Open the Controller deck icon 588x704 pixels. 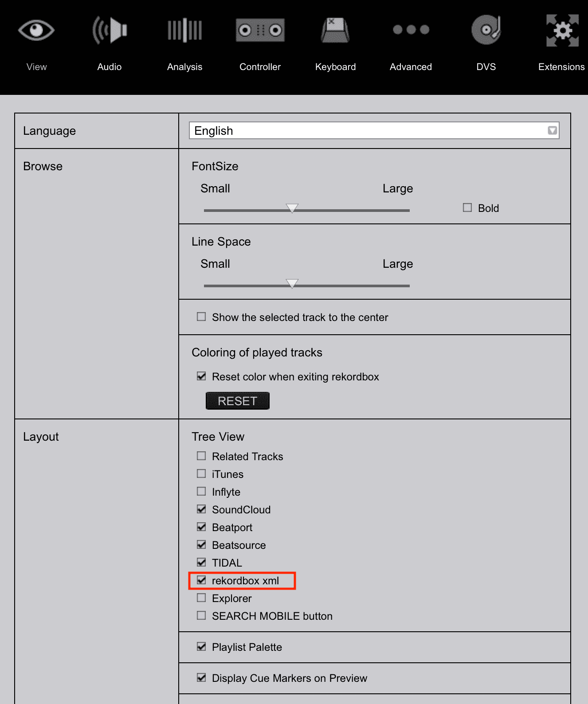tap(260, 31)
